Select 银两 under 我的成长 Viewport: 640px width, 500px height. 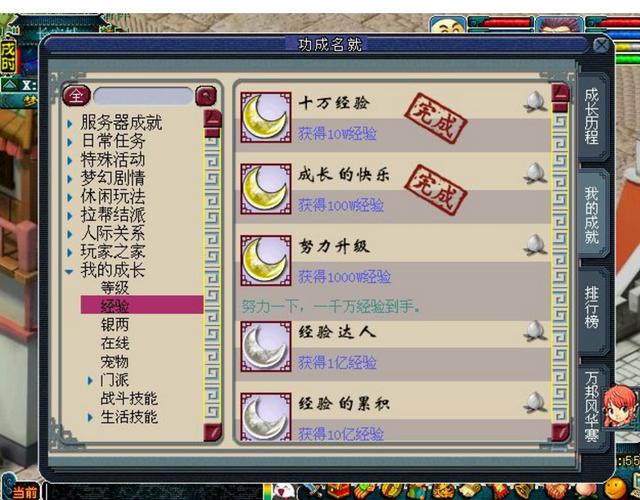[x=115, y=324]
